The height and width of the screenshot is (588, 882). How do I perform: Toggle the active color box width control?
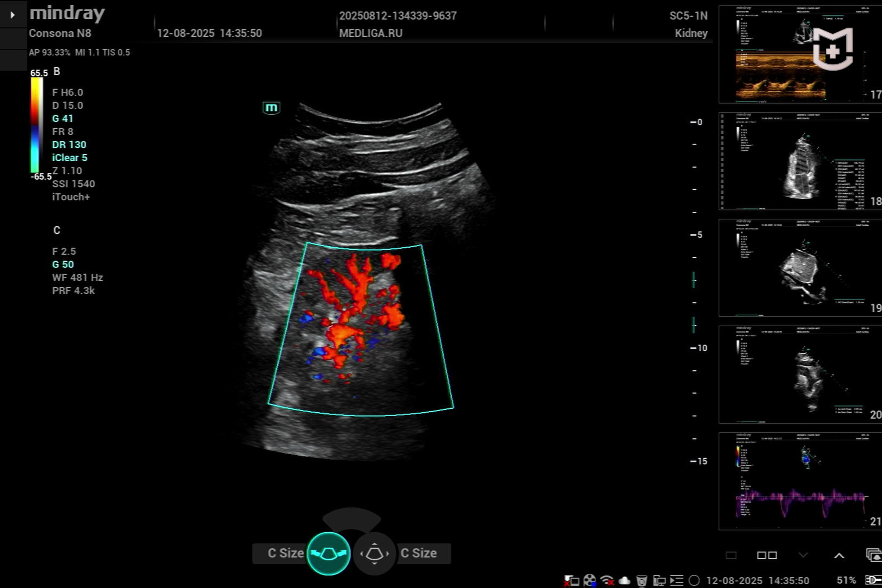[x=329, y=553]
